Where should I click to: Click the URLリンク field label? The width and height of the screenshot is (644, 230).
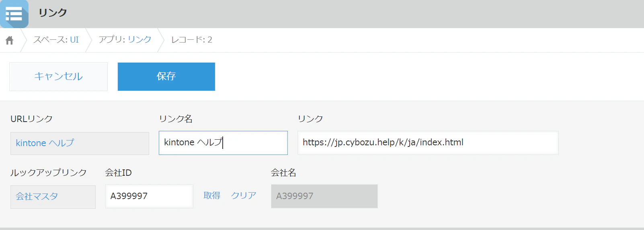point(32,119)
